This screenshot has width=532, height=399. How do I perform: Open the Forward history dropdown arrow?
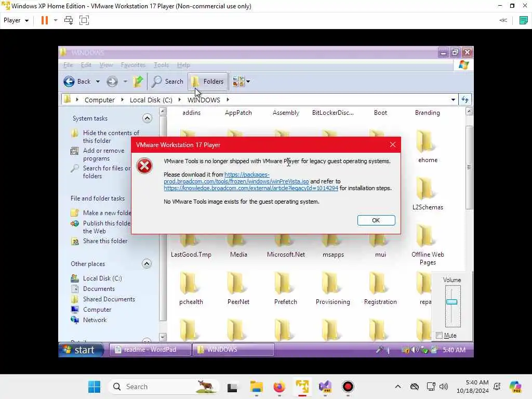tap(125, 82)
